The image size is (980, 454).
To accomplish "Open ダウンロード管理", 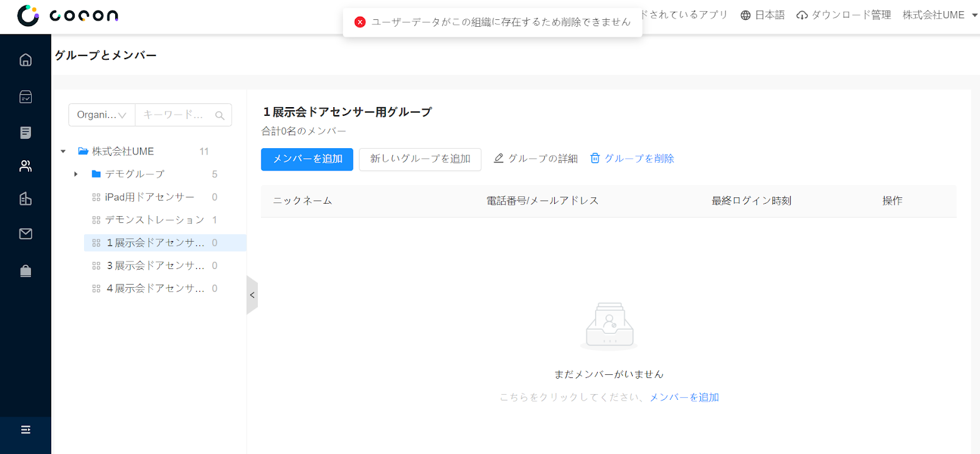I will click(844, 15).
